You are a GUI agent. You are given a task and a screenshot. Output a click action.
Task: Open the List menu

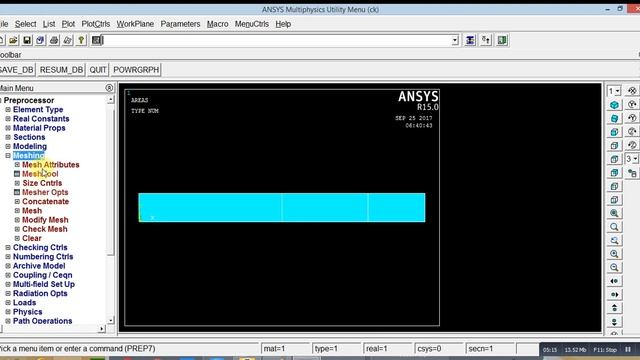point(49,24)
